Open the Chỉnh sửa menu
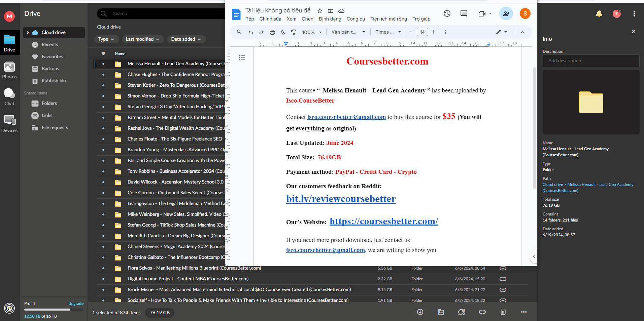The image size is (644, 321). [270, 19]
